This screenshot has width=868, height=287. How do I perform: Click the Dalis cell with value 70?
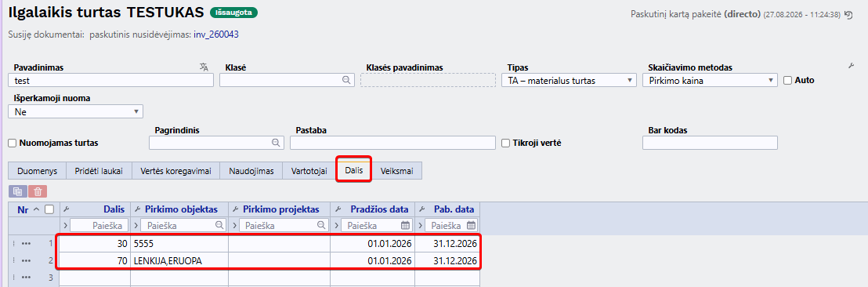point(96,260)
